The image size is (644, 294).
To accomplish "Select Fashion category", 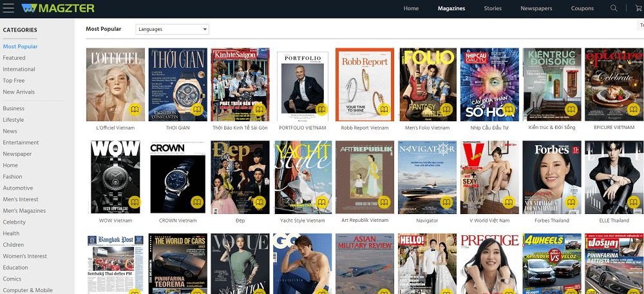I will pos(12,177).
